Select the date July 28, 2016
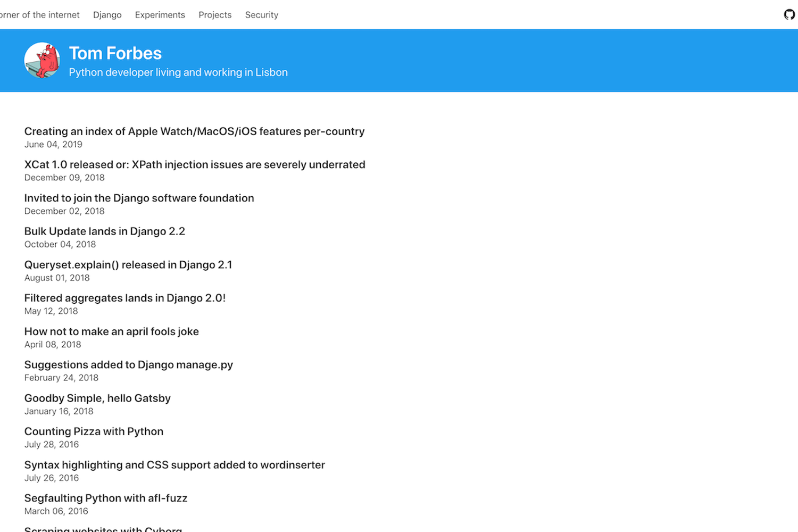This screenshot has width=798, height=532. coord(52,445)
